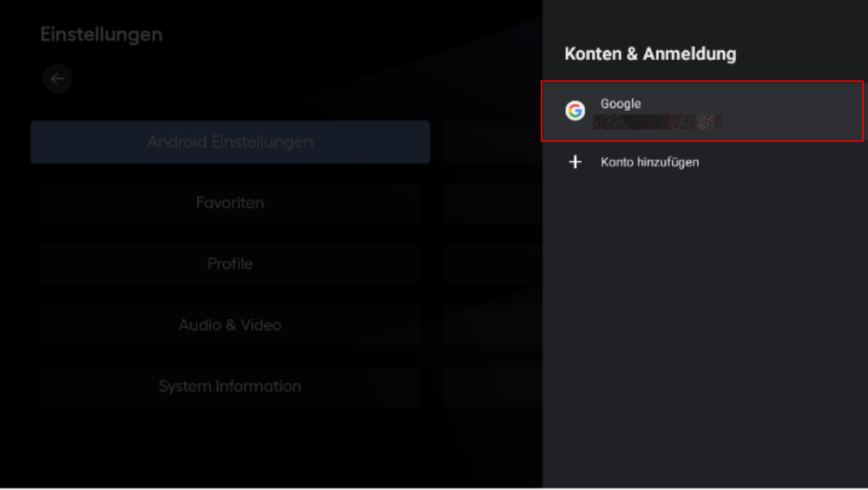Select the partially hidden button beside System Information
Image resolution: width=868 pixels, height=490 pixels.
pos(492,386)
